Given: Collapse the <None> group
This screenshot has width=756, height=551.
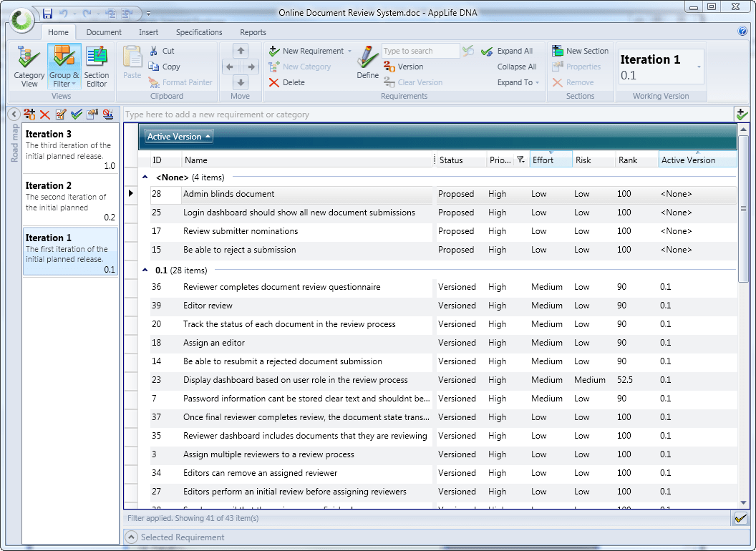Looking at the screenshot, I should (x=145, y=177).
